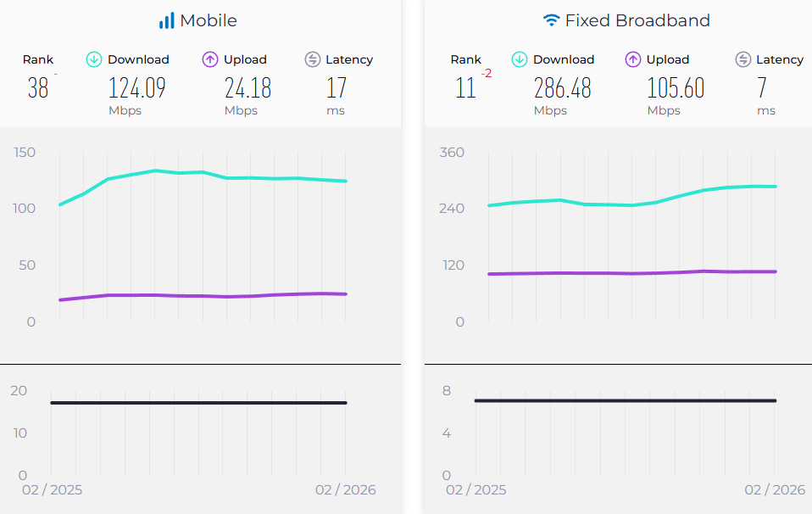Select the Mobile section heading

click(209, 20)
